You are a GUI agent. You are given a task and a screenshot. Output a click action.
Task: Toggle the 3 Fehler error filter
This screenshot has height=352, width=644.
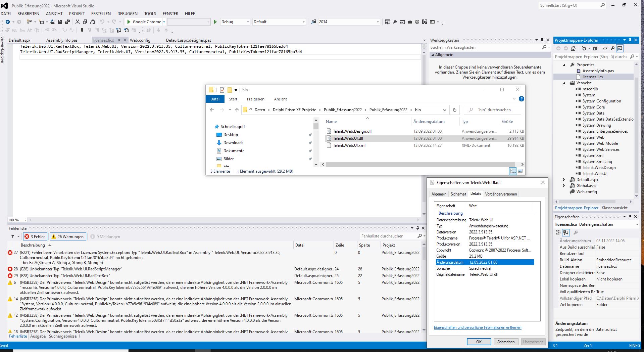(x=35, y=236)
